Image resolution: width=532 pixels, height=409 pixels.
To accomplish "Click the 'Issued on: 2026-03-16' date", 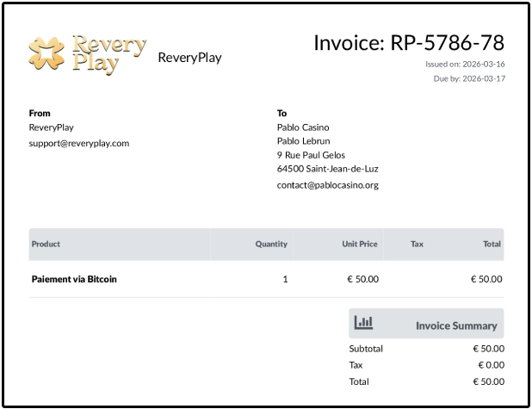I will (465, 64).
